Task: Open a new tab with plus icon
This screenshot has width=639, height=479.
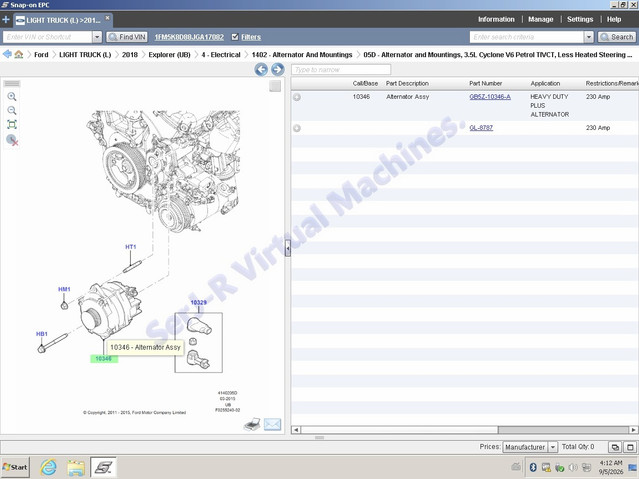Action: (6, 20)
